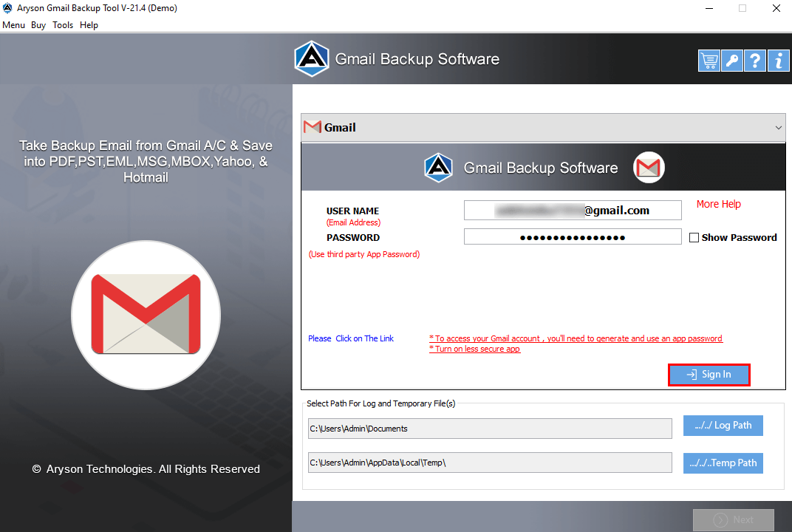Click the Sign In button
The image size is (792, 532).
(x=709, y=375)
